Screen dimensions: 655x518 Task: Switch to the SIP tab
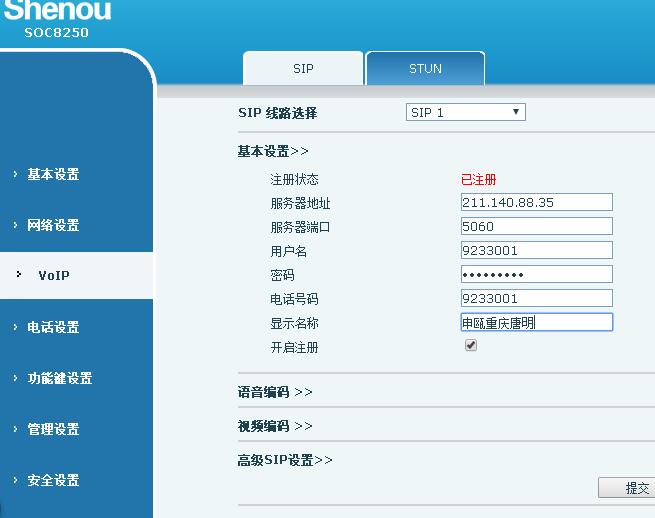click(x=303, y=69)
